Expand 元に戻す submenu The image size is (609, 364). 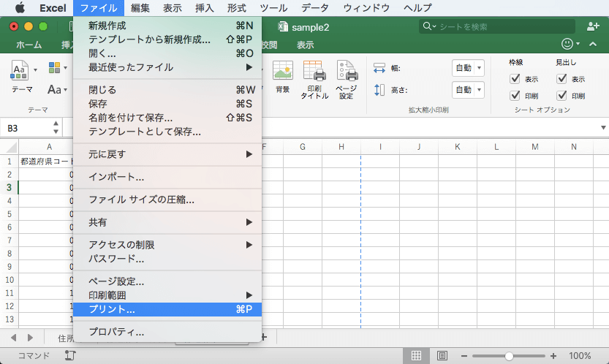(x=167, y=154)
